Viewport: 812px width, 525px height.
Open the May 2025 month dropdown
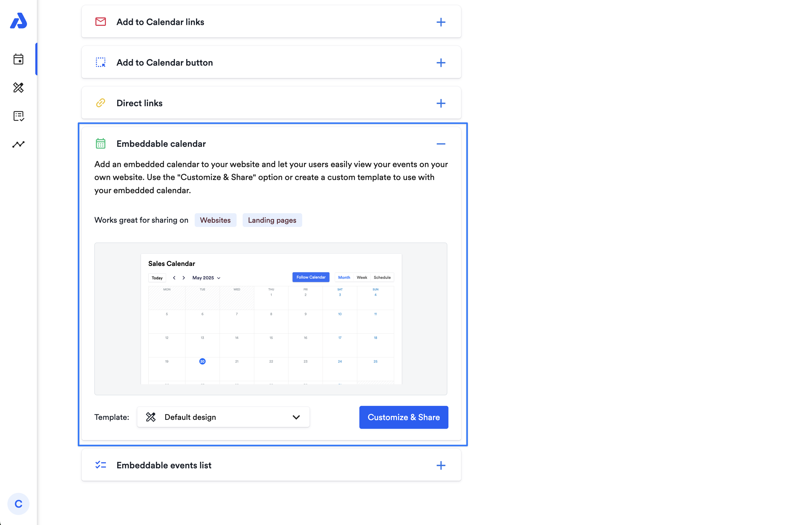[x=206, y=278]
